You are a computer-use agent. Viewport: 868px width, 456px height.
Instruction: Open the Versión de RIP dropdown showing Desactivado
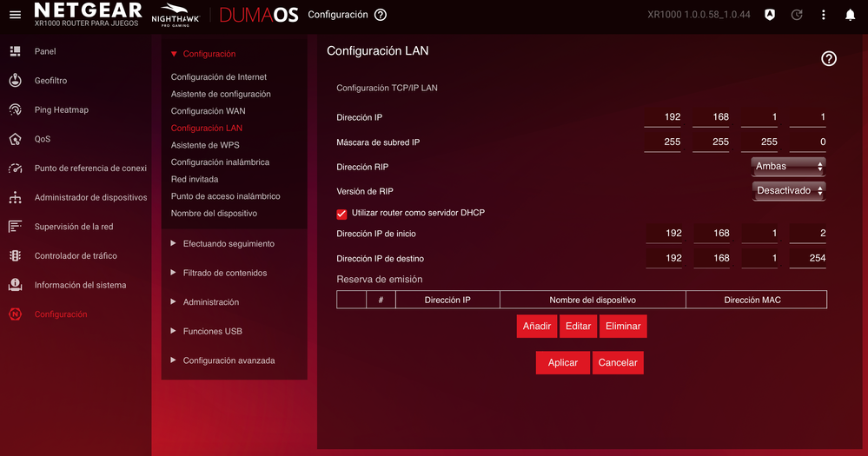click(x=788, y=190)
